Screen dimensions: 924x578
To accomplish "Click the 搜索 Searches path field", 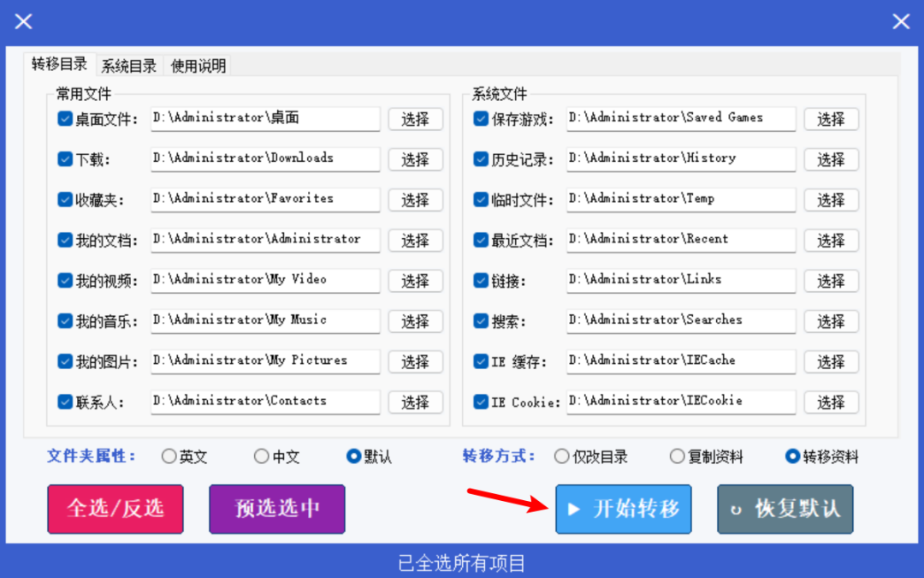I will [x=681, y=321].
